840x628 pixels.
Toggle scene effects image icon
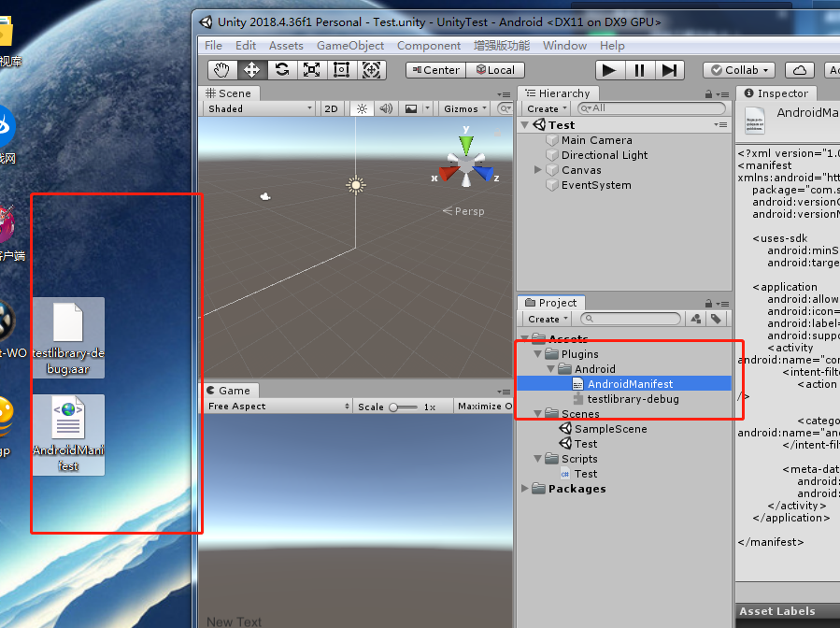411,108
